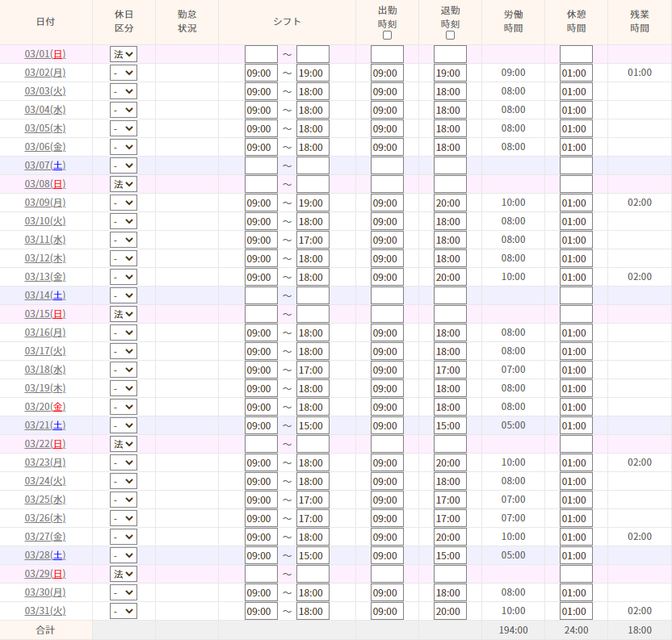Click 出勤時刻 field for 03/03
Viewport: 672px width, 640px height.
click(387, 92)
